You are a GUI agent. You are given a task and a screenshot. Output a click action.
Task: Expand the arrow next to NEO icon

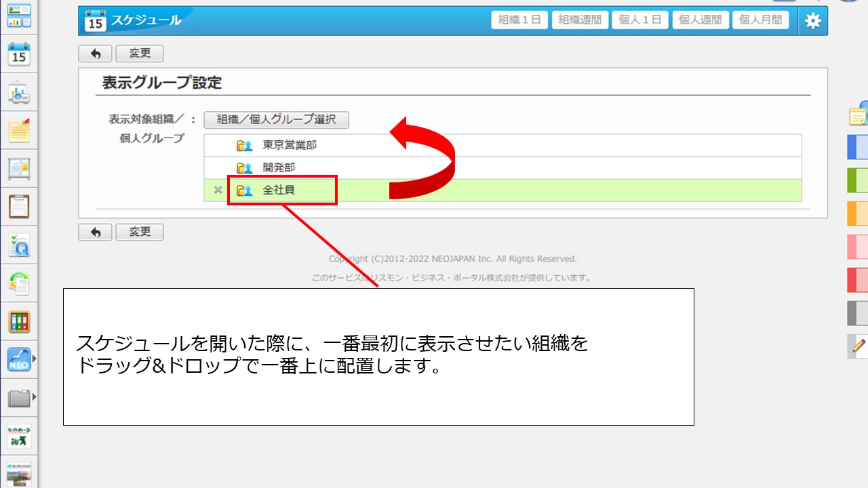[x=34, y=359]
